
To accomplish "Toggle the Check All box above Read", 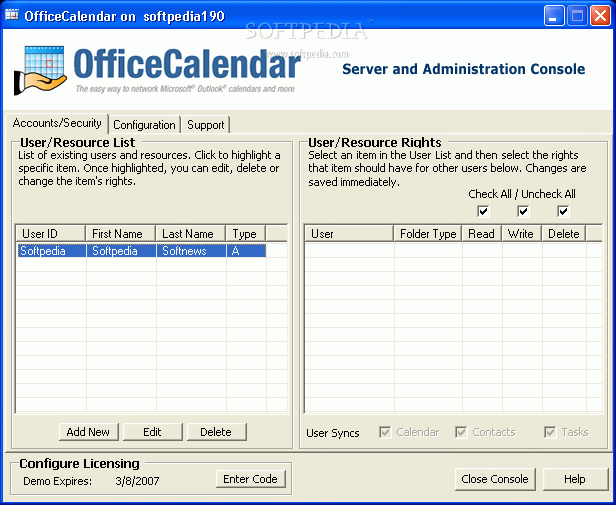I will point(483,211).
